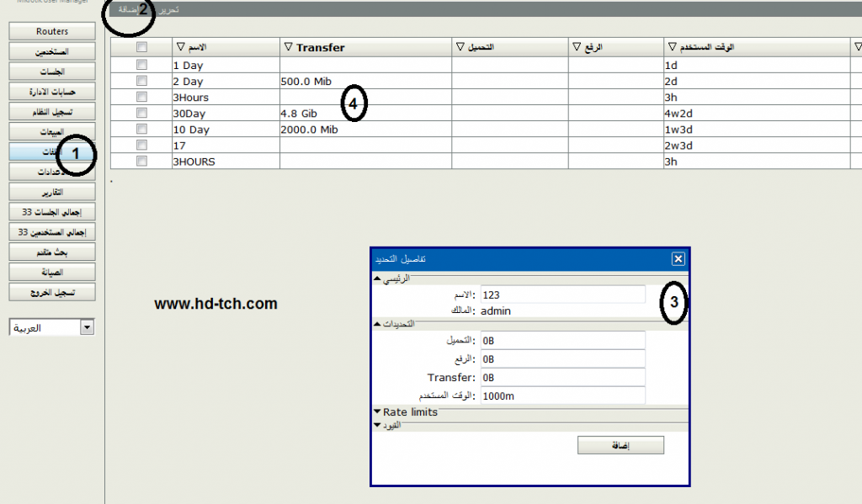Expand the Rate limits section
The width and height of the screenshot is (862, 504).
[x=377, y=412]
